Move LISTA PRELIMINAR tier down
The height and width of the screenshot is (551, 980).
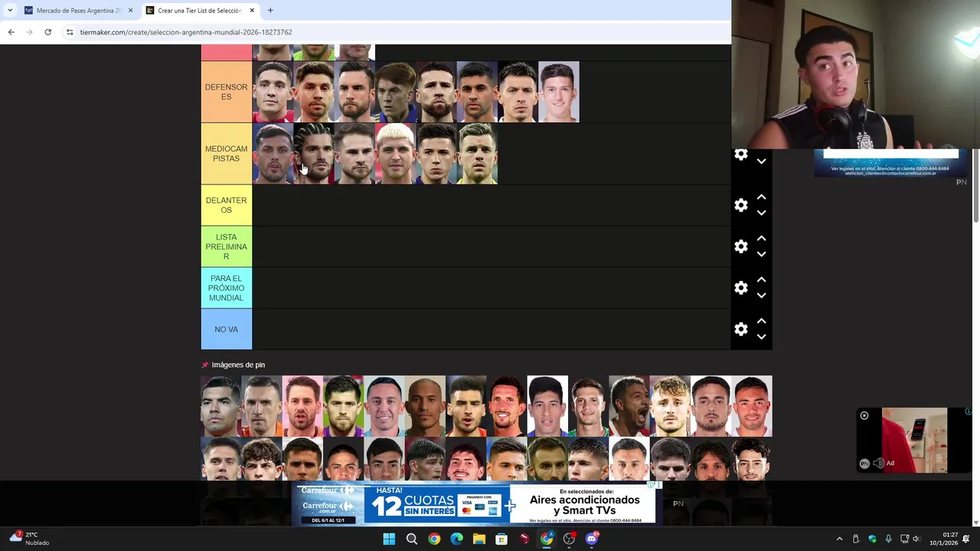(761, 254)
